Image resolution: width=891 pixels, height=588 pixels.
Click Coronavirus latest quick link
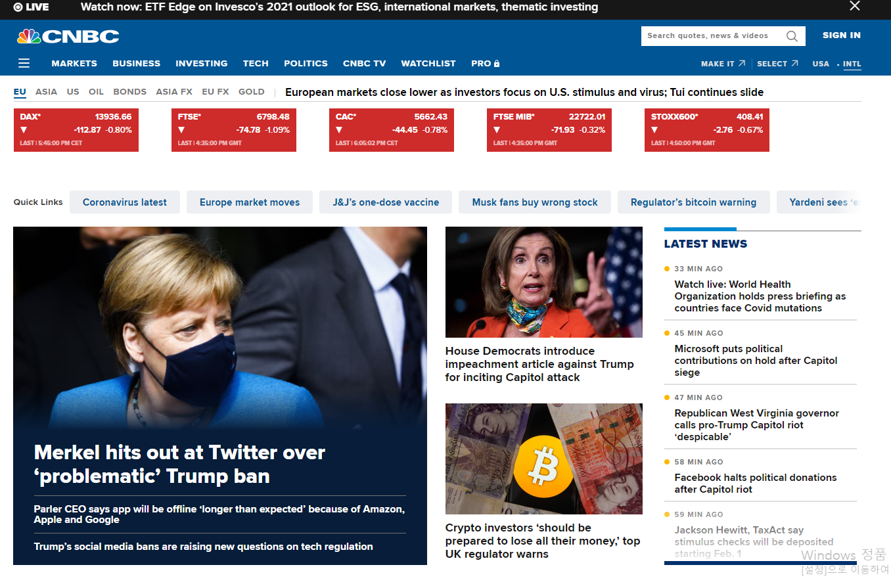125,202
